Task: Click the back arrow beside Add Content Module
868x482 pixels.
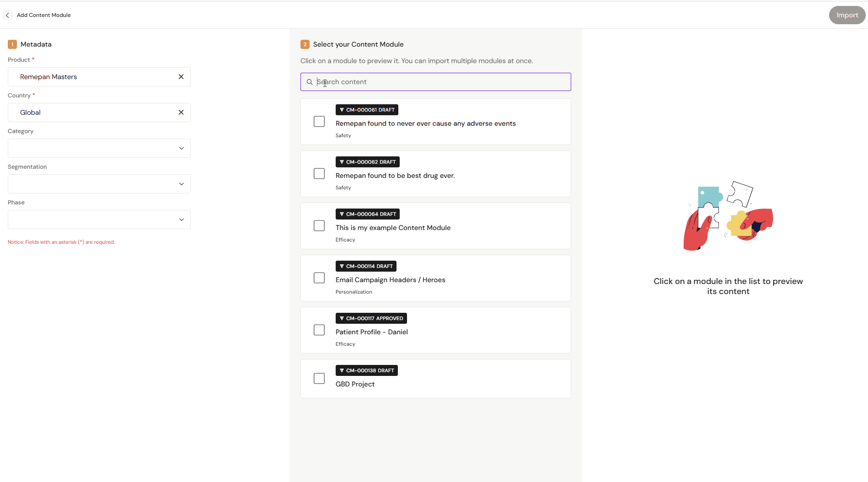Action: point(7,15)
